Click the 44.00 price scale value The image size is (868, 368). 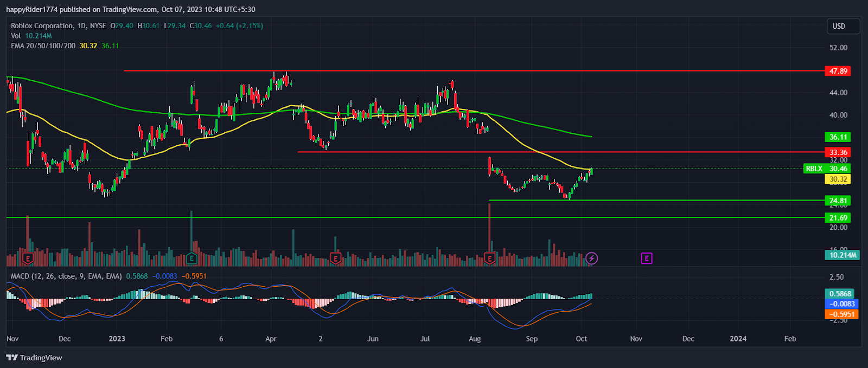tap(838, 93)
